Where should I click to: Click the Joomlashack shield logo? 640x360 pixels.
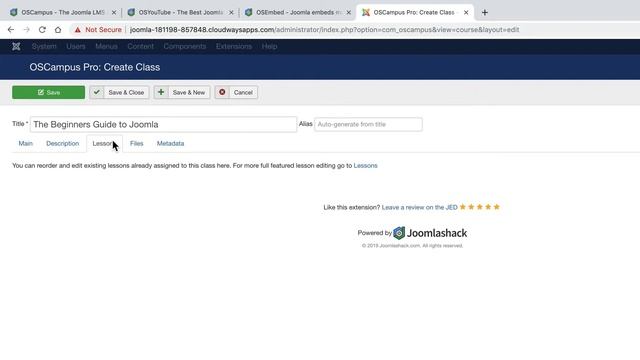click(399, 233)
